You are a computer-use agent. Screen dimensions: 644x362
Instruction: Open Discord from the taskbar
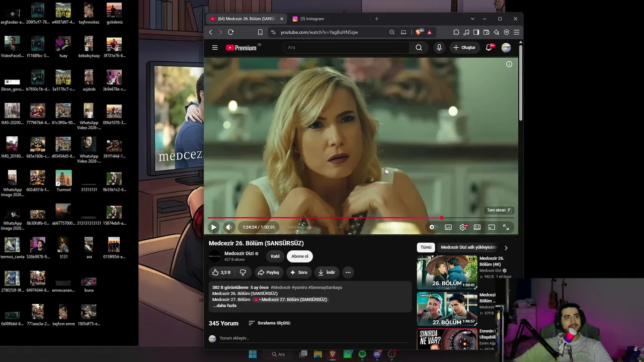point(377,354)
